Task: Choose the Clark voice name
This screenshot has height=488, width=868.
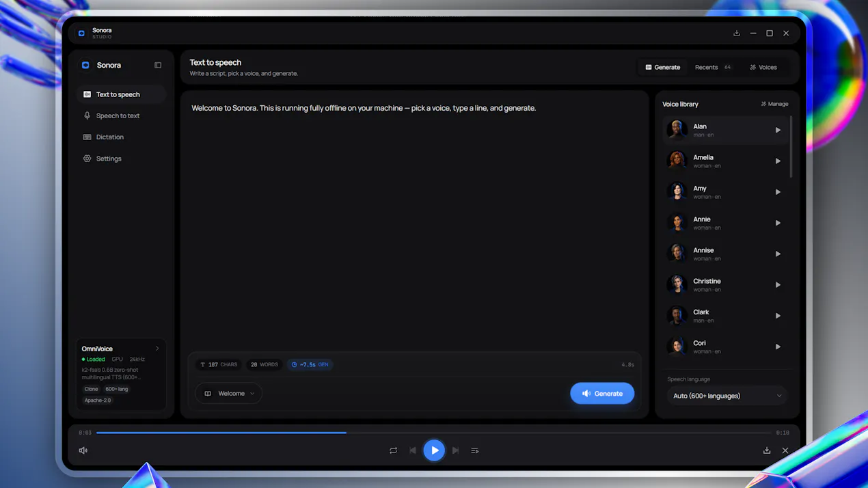Action: (701, 312)
